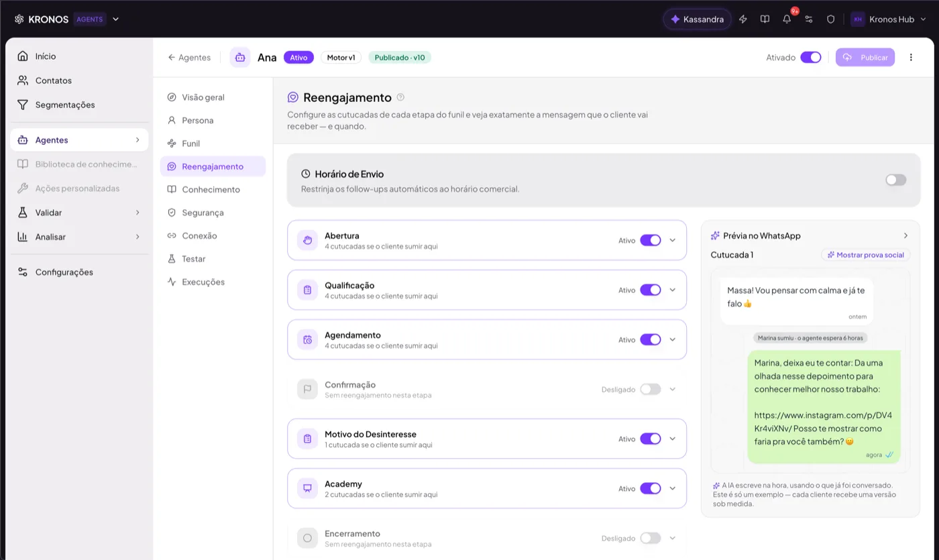Click the notifications bell icon

pyautogui.click(x=787, y=19)
